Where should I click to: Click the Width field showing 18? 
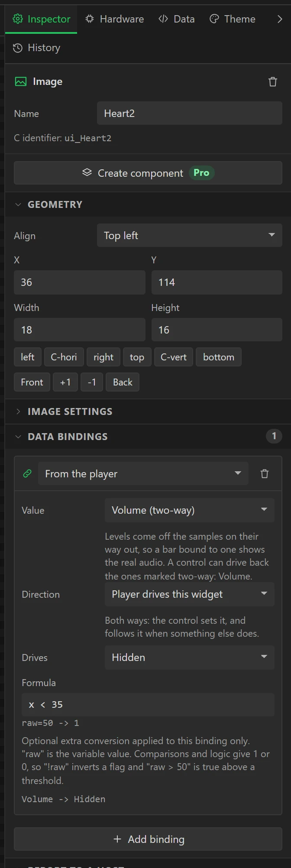tap(80, 330)
